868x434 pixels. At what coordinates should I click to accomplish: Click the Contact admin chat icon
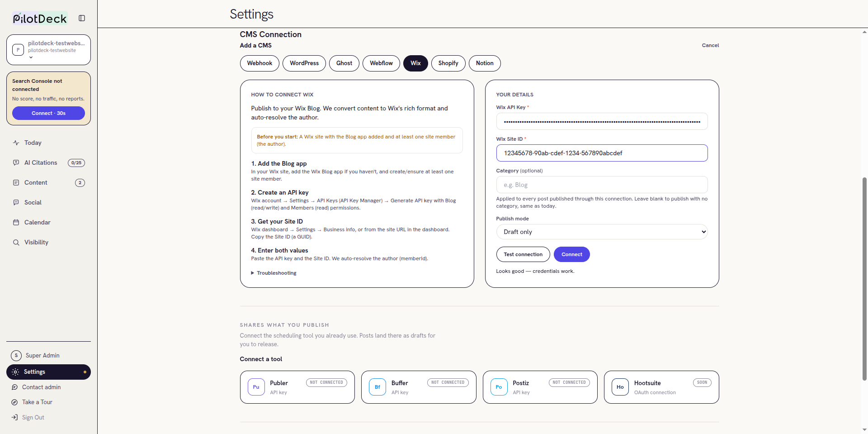coord(14,387)
